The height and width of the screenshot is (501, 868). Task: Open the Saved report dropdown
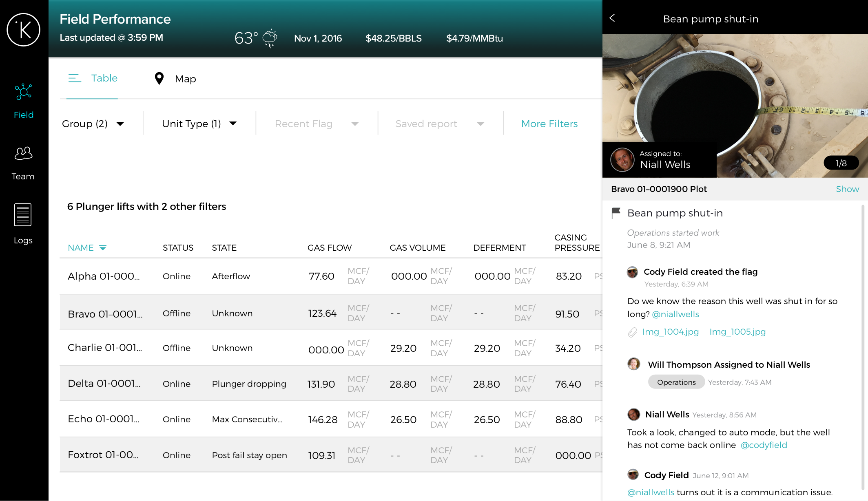pyautogui.click(x=440, y=124)
